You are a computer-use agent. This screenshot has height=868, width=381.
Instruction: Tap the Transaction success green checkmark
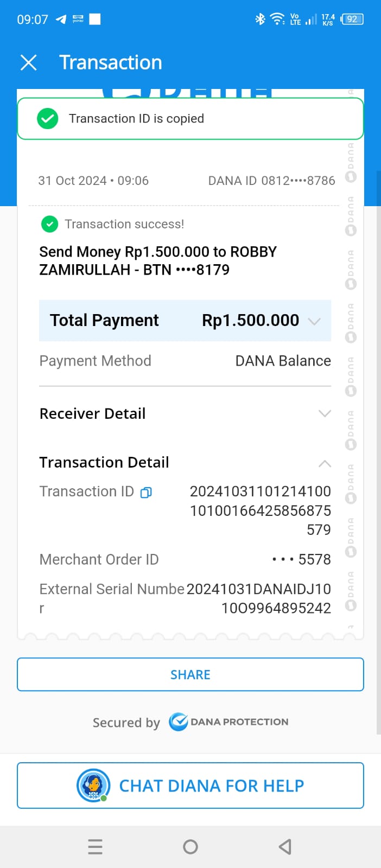(x=50, y=224)
